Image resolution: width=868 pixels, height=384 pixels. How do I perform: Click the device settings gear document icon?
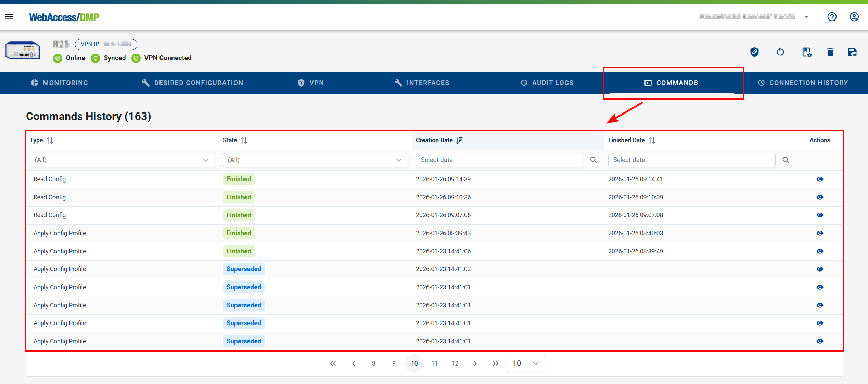806,52
